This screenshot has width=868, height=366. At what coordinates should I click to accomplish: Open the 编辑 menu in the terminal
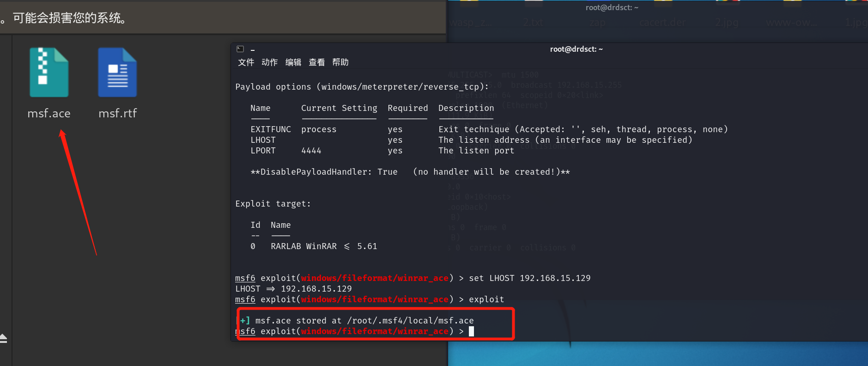coord(293,62)
